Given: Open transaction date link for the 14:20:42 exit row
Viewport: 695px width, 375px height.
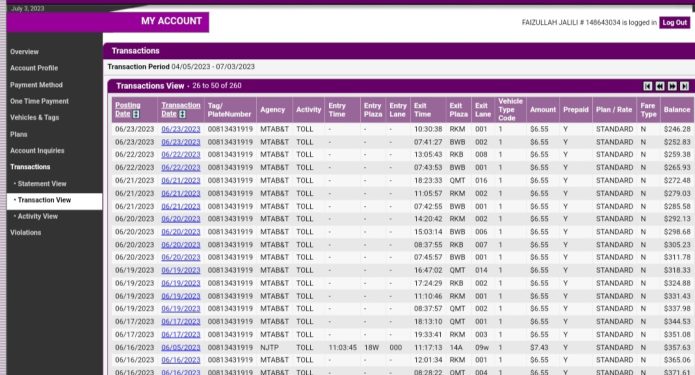Looking at the screenshot, I should tap(181, 219).
